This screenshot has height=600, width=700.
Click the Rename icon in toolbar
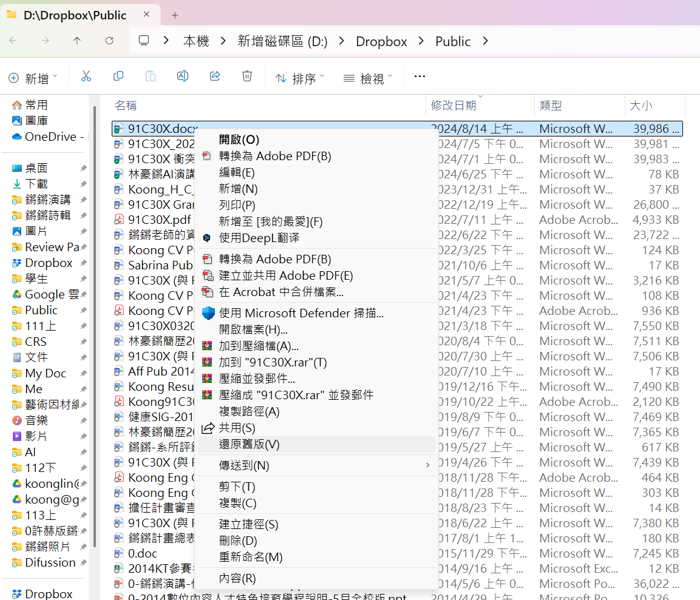tap(182, 76)
